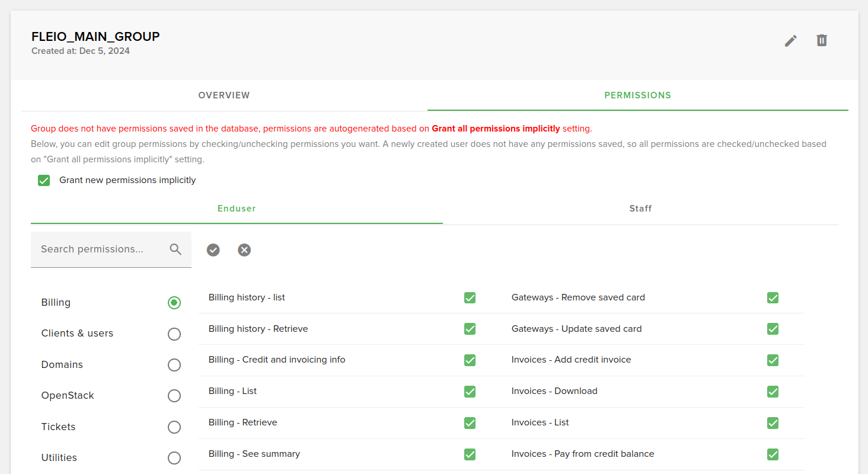Select the Clients & users category
Viewport: 868px width, 474px height.
pos(174,334)
